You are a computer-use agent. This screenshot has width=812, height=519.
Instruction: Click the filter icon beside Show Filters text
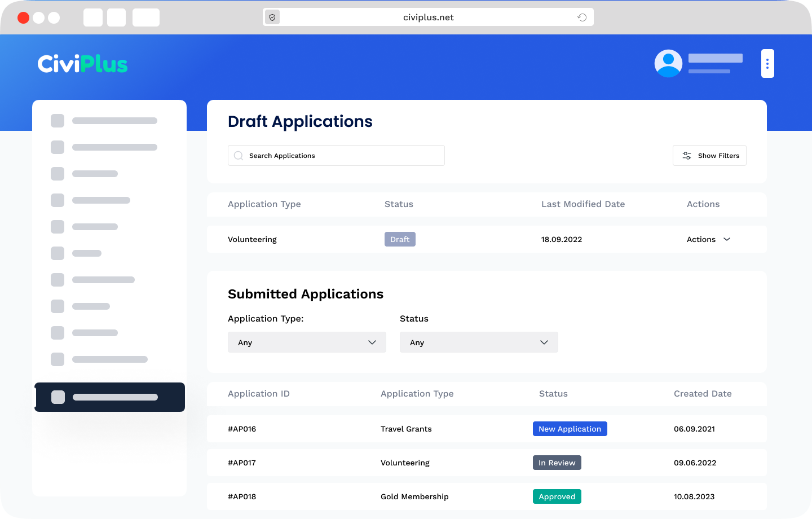pos(687,155)
